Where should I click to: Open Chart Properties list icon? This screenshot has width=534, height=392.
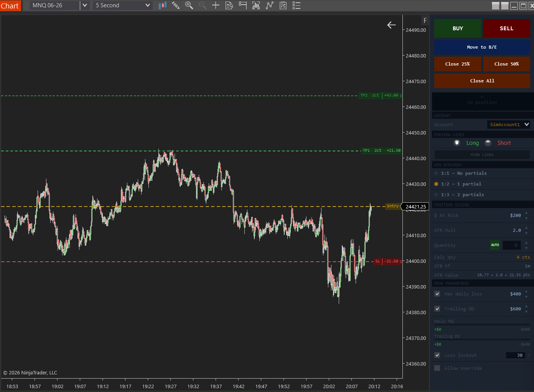[296, 5]
